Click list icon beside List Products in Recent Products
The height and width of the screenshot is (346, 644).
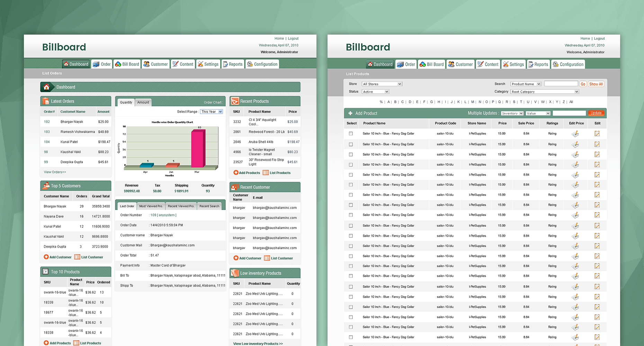tap(266, 173)
